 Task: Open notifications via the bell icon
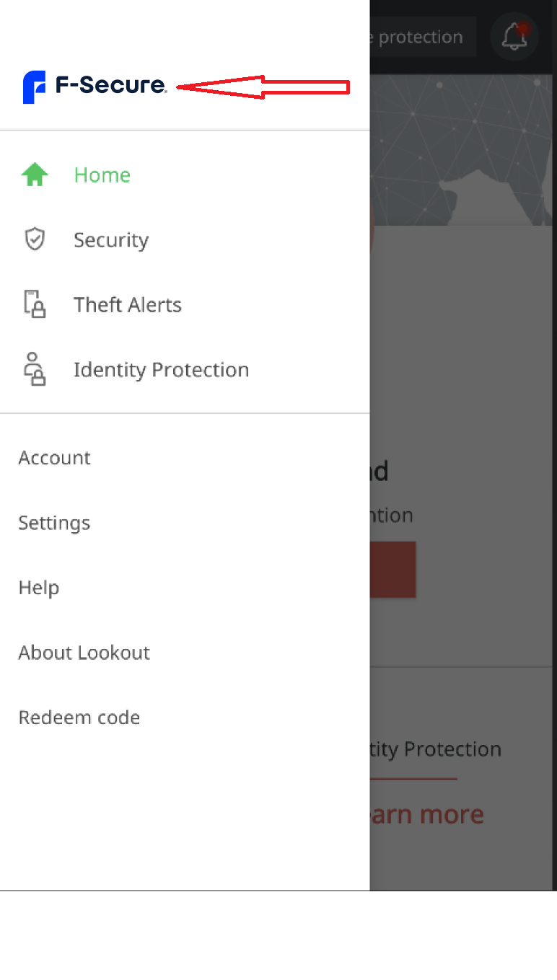pyautogui.click(x=514, y=36)
